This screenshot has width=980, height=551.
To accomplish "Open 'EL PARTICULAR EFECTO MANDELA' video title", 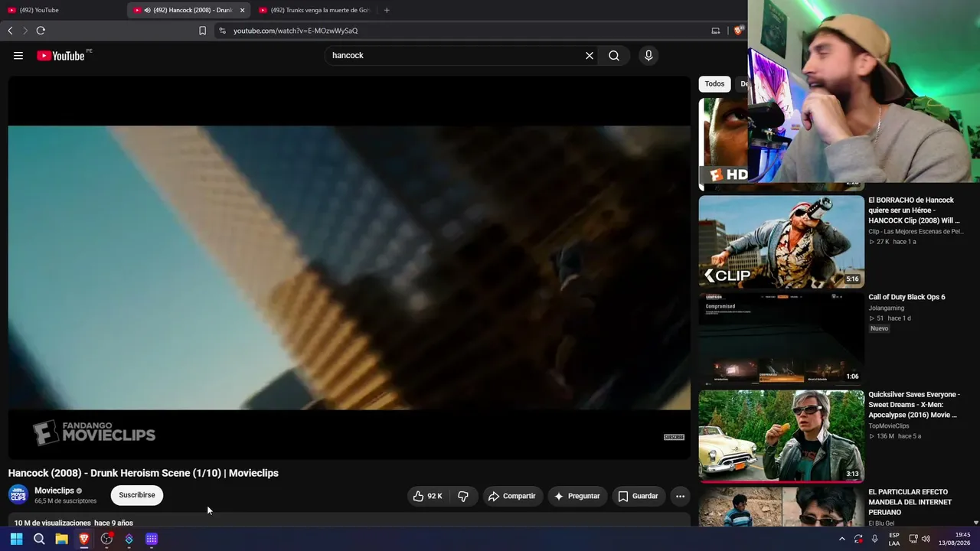I will pyautogui.click(x=910, y=502).
